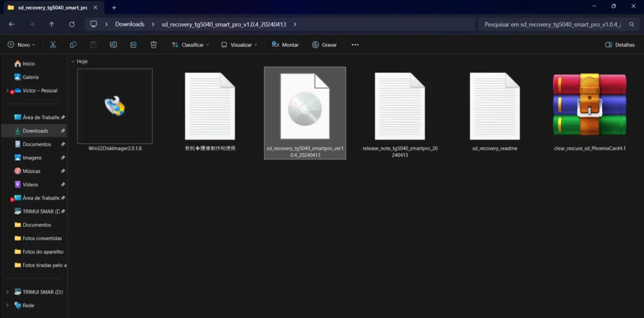Open the Novo dropdown menu
Image resolution: width=644 pixels, height=318 pixels.
[x=21, y=45]
